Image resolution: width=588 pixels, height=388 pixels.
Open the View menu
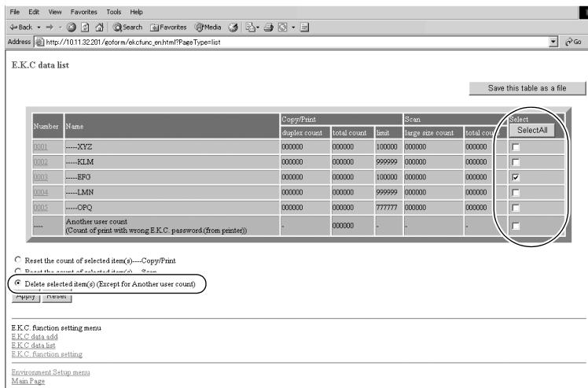[55, 12]
